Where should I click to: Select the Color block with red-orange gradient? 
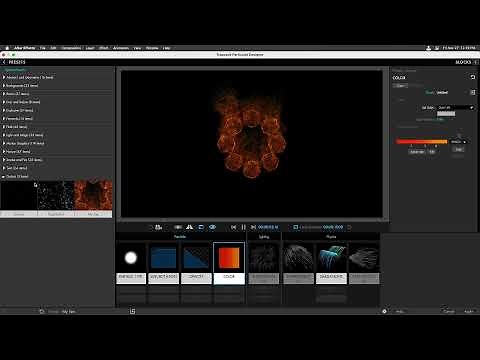[229, 263]
